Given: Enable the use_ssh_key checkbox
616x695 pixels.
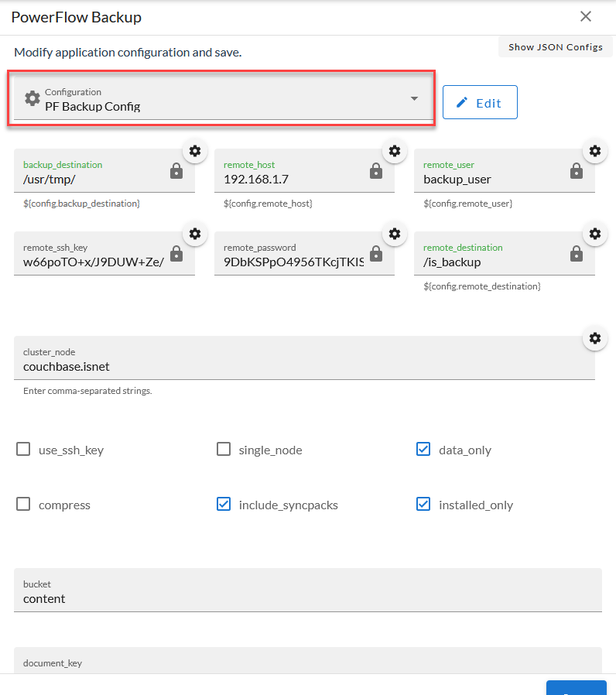Looking at the screenshot, I should point(23,450).
